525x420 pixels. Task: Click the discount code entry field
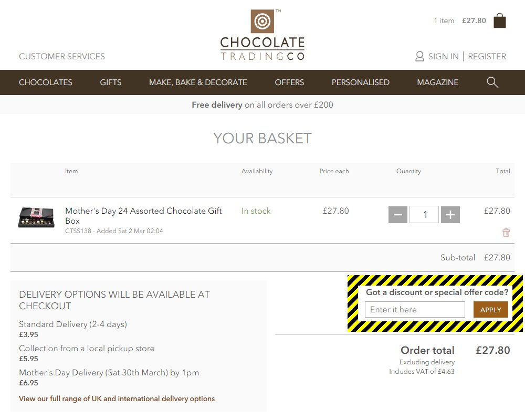(x=415, y=309)
